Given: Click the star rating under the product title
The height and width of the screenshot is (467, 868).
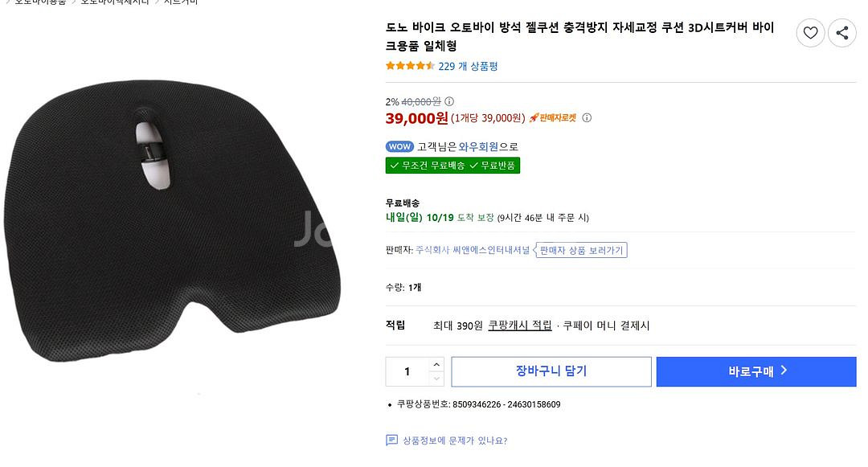Looking at the screenshot, I should coord(407,66).
